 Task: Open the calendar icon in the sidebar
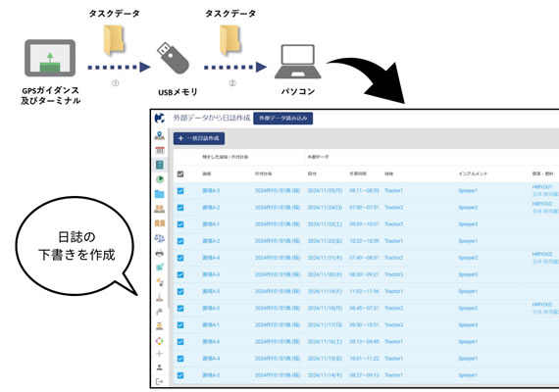tap(160, 150)
